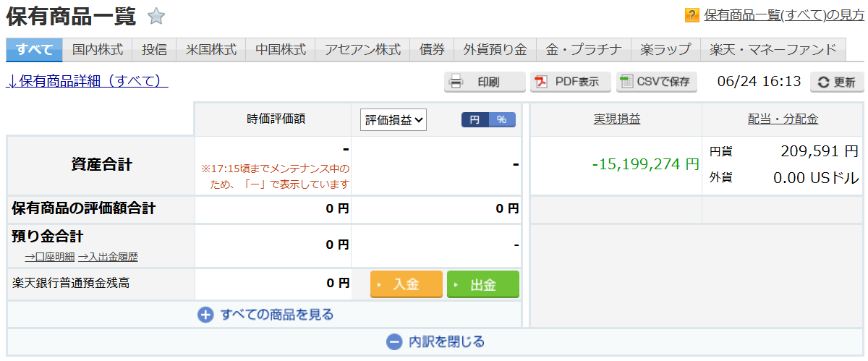Click the orange 入金 deposit button
This screenshot has height=361, width=868.
[x=407, y=284]
